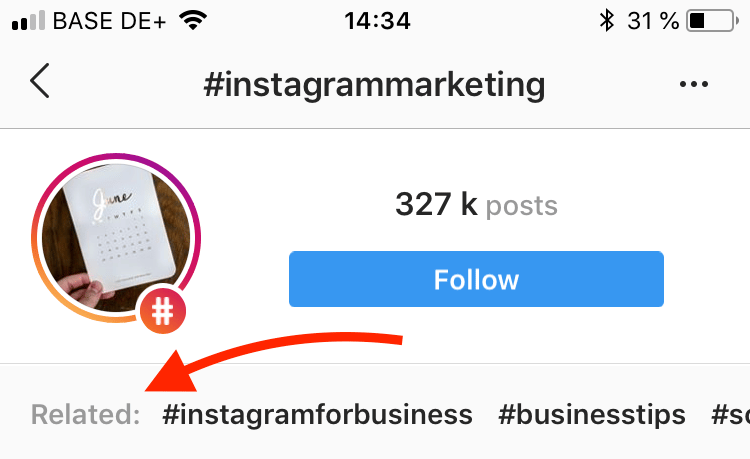
Task: Click the red arrow annotation tip
Action: [158, 384]
